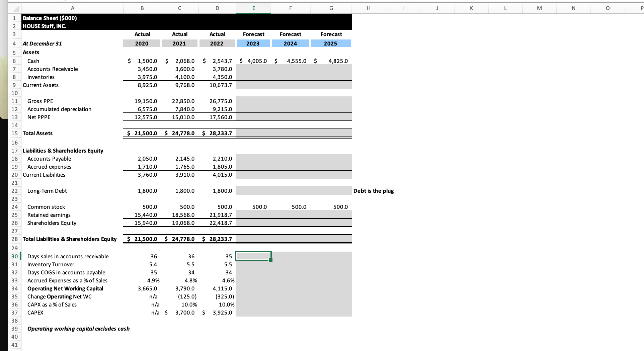Select Common stock 2023 forecast value 500.0
Image resolution: width=644 pixels, height=351 pixels.
259,207
